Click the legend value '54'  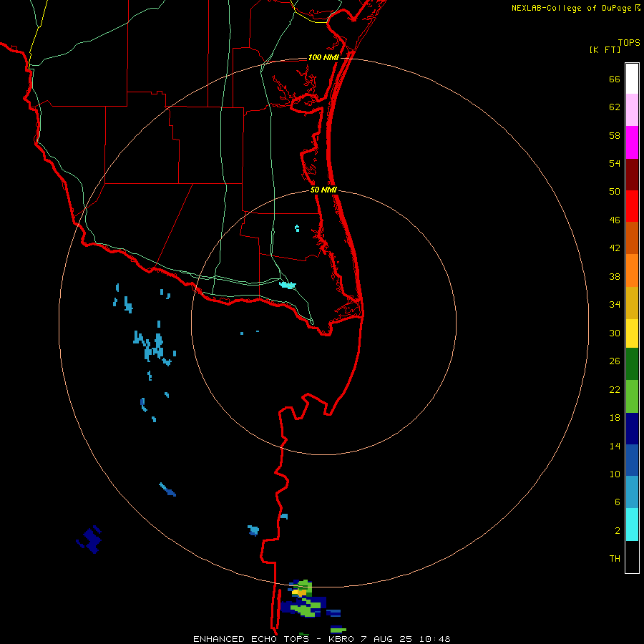[x=615, y=163]
